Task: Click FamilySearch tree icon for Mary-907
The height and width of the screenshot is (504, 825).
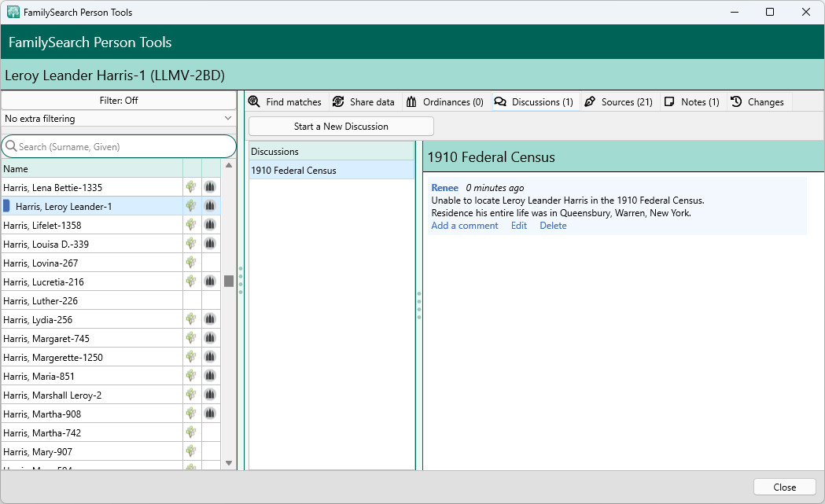Action: click(x=191, y=451)
